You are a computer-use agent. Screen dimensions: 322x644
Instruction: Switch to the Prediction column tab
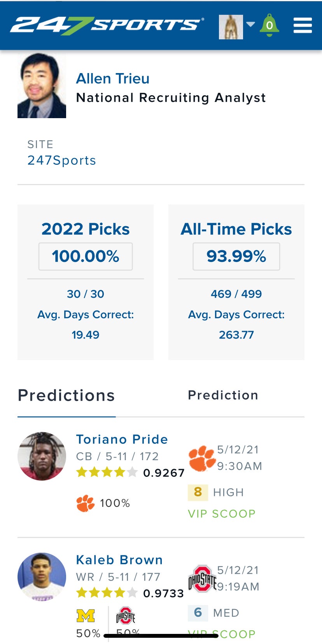223,395
